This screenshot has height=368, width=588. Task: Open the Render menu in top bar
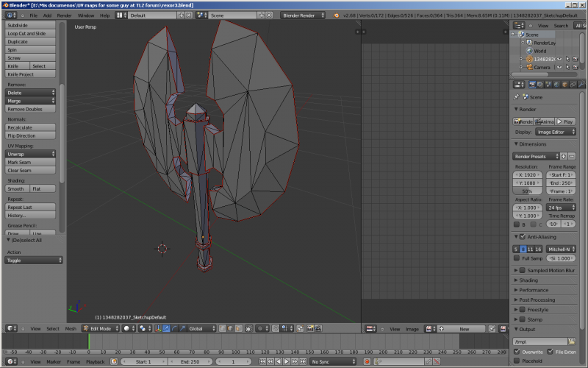(x=65, y=15)
